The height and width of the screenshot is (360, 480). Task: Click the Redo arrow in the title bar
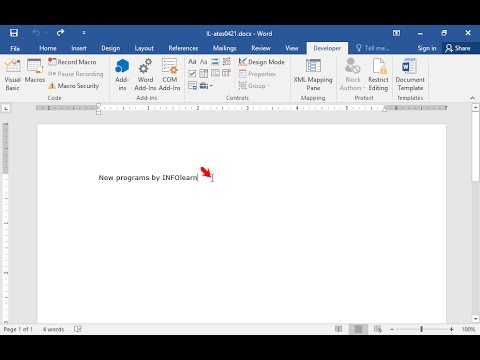click(x=60, y=33)
